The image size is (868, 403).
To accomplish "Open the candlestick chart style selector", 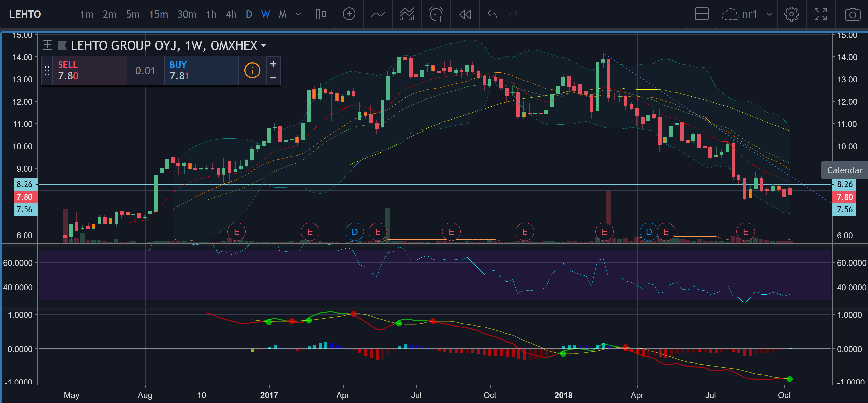I will (321, 14).
